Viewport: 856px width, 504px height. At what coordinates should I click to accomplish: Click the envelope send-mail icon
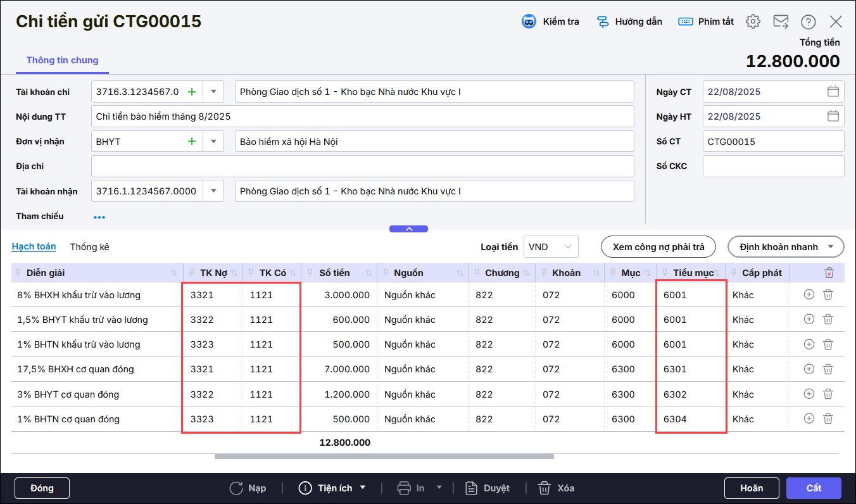coord(781,22)
